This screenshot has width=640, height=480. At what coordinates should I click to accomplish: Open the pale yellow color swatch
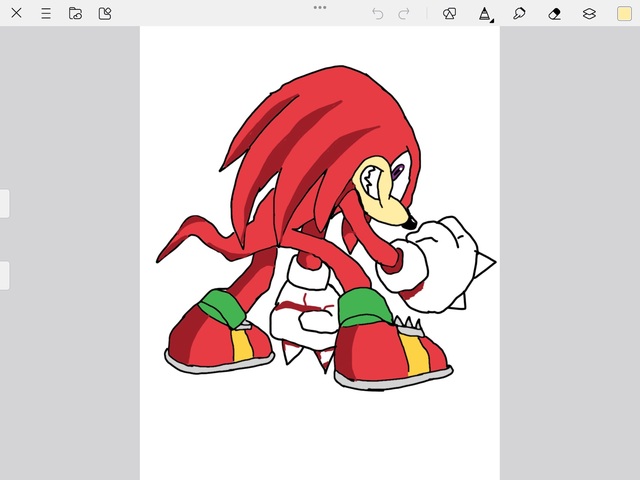(x=624, y=14)
